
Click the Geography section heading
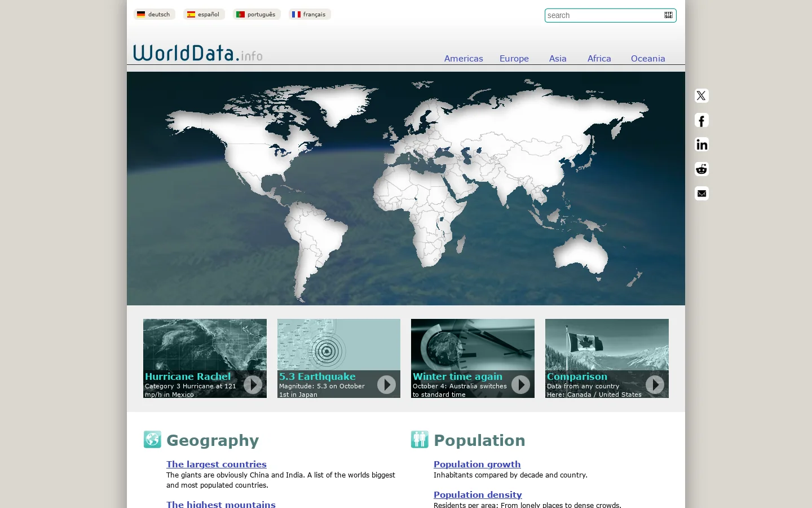click(x=213, y=440)
